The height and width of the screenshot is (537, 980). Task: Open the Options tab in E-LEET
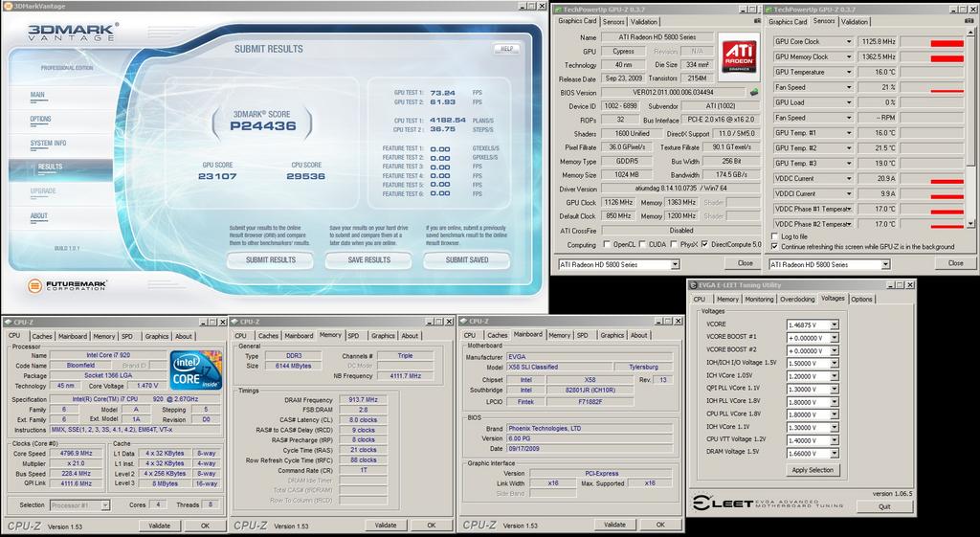[861, 300]
